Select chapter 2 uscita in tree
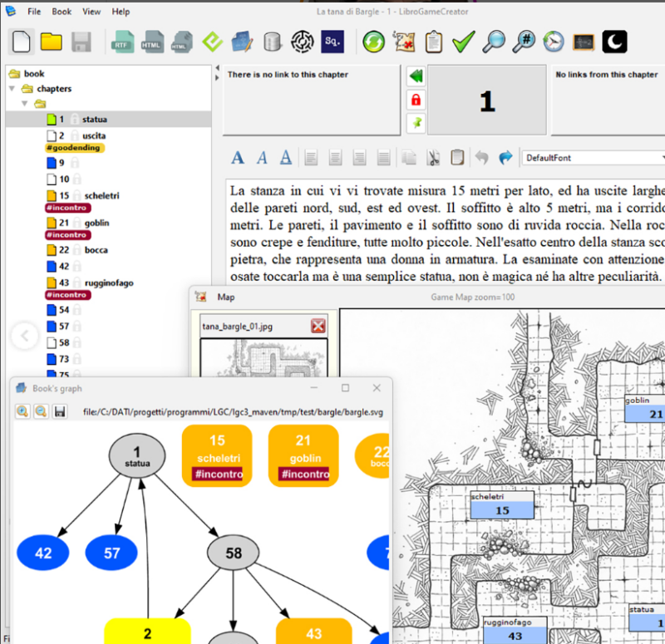665x644 pixels. (76, 135)
